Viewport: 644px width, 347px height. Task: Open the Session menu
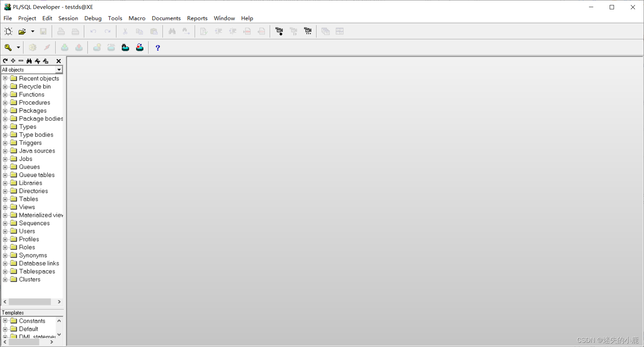point(68,18)
